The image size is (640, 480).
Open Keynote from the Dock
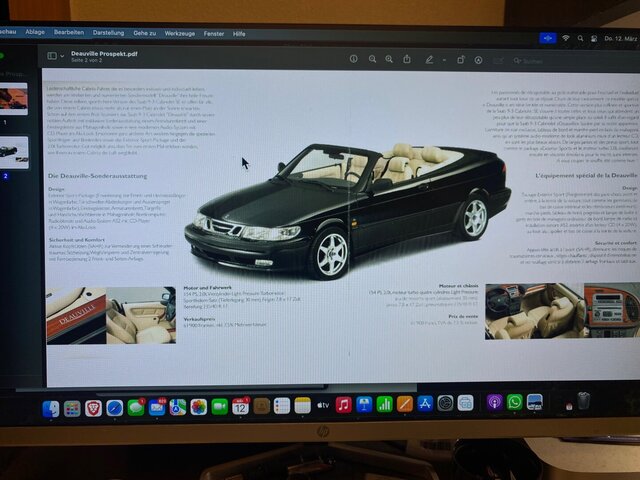click(x=364, y=404)
